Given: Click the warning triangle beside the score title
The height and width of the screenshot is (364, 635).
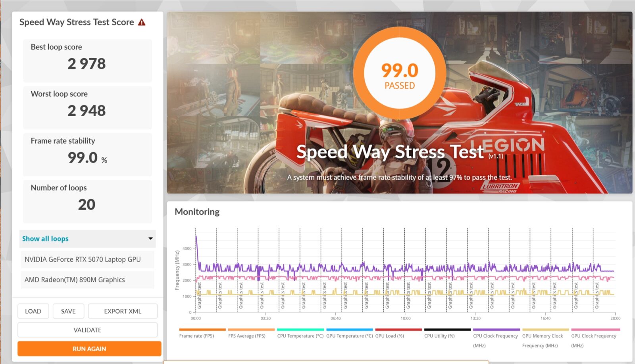Looking at the screenshot, I should tap(142, 23).
